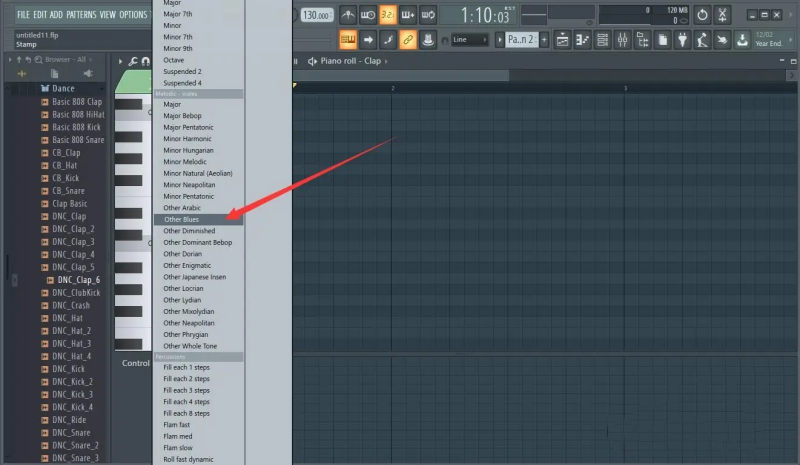800x465 pixels.
Task: Toggle the loop recording button
Action: tap(428, 15)
